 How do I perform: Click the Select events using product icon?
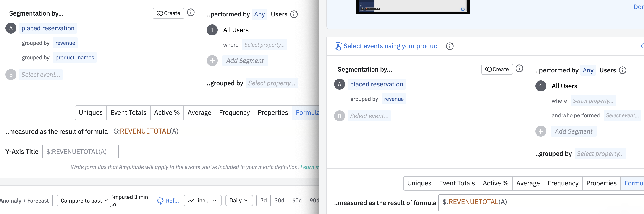(338, 46)
